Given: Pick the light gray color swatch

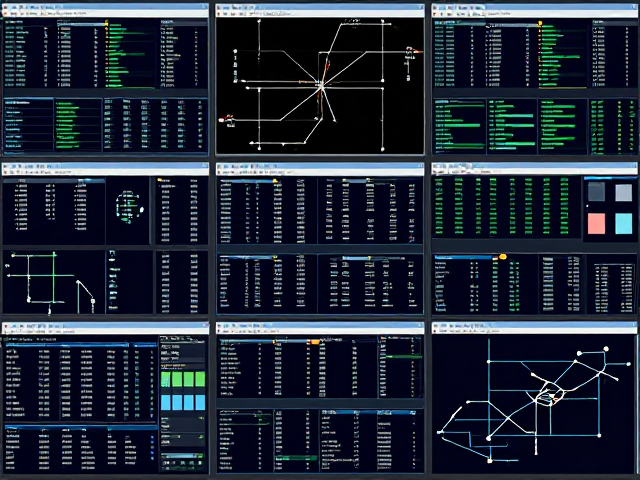Looking at the screenshot, I should click(x=623, y=192).
